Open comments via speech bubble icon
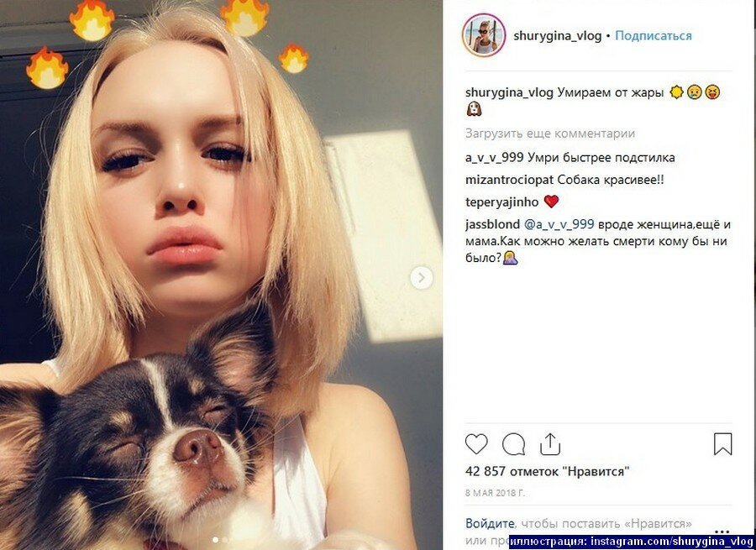The image size is (756, 550). point(513,444)
